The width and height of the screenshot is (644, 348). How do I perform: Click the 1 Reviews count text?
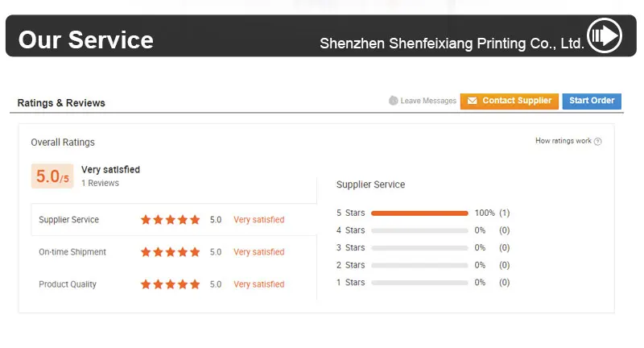click(x=100, y=183)
